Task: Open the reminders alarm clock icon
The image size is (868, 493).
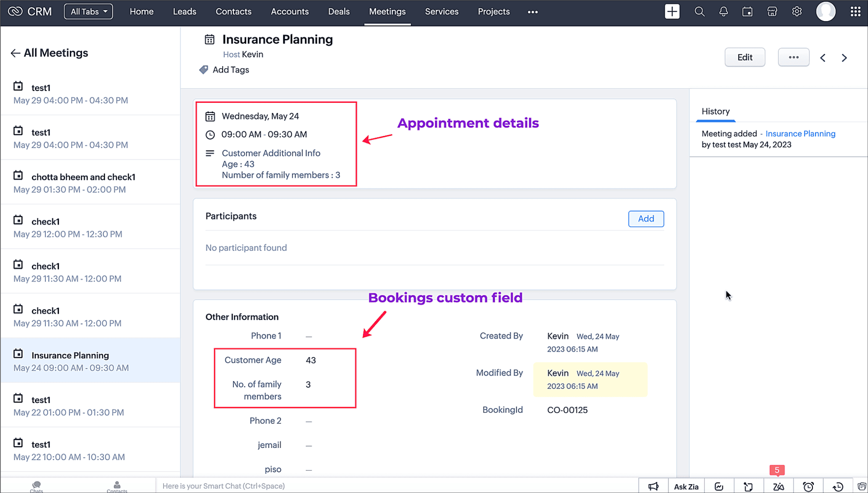Action: [x=808, y=487]
